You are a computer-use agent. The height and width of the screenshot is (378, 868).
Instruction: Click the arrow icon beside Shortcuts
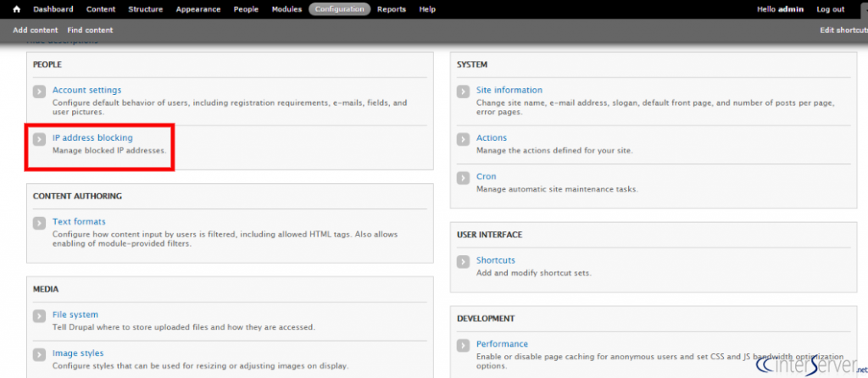tap(463, 261)
